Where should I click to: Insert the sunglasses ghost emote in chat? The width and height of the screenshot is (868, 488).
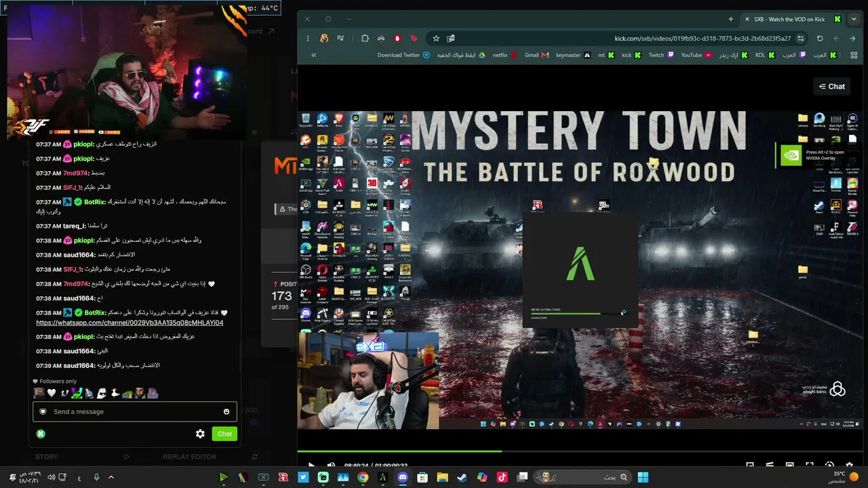click(101, 393)
